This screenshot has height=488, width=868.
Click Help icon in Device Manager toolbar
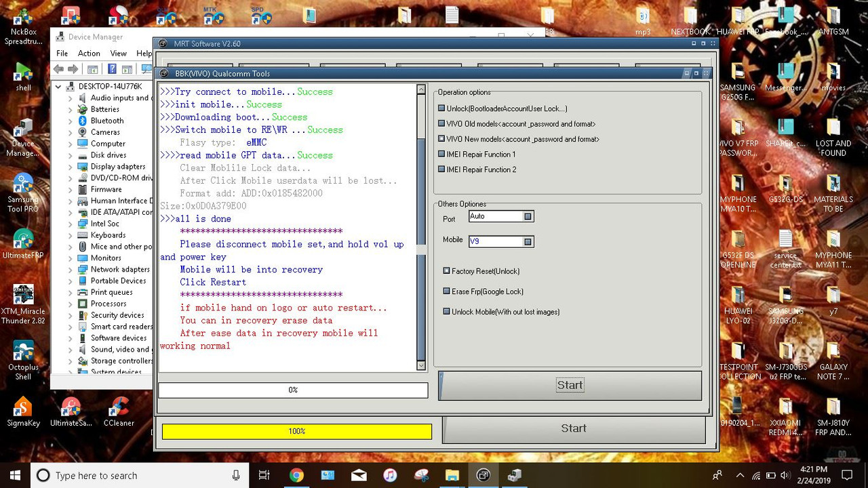coord(111,69)
